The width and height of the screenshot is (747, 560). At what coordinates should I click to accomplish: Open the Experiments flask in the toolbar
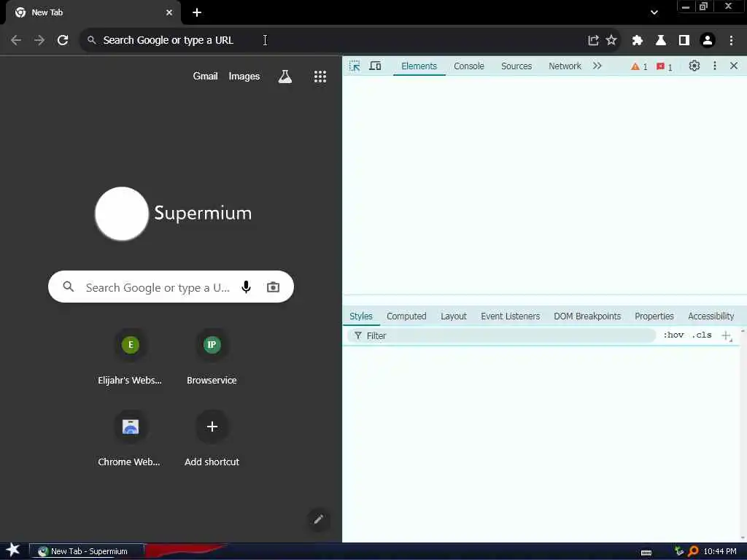click(660, 41)
